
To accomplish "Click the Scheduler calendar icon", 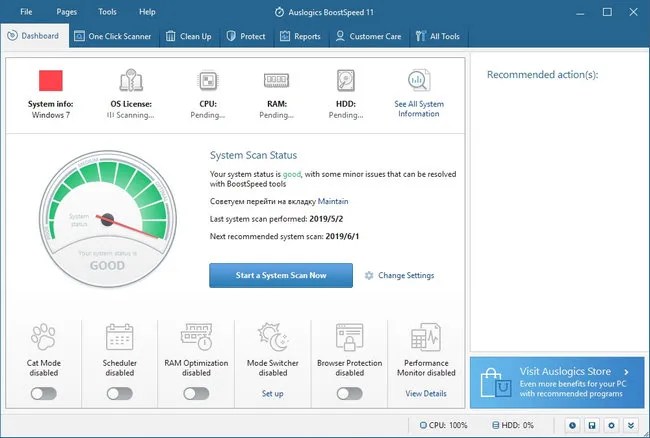I will click(119, 337).
